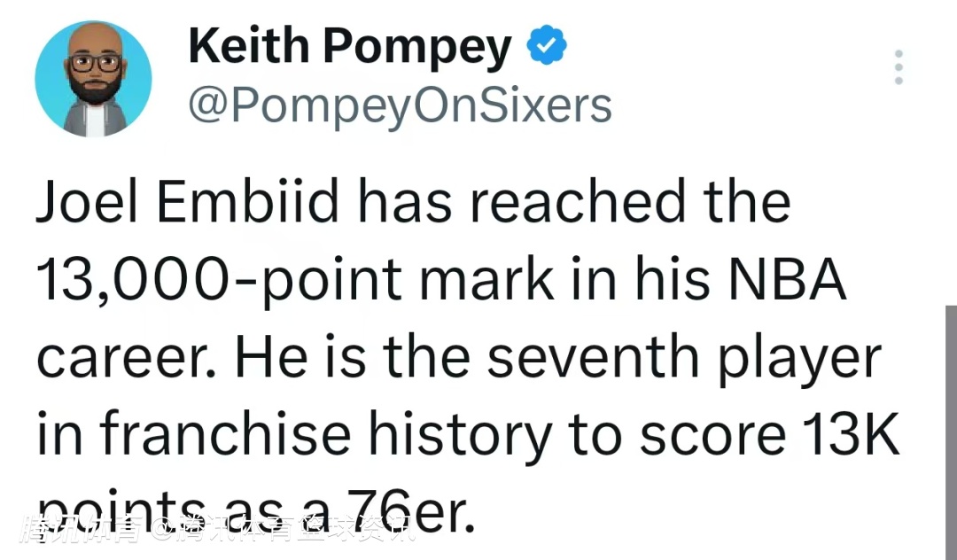
Task: Click the words "Joel Embiid" in the tweet
Action: [187, 203]
